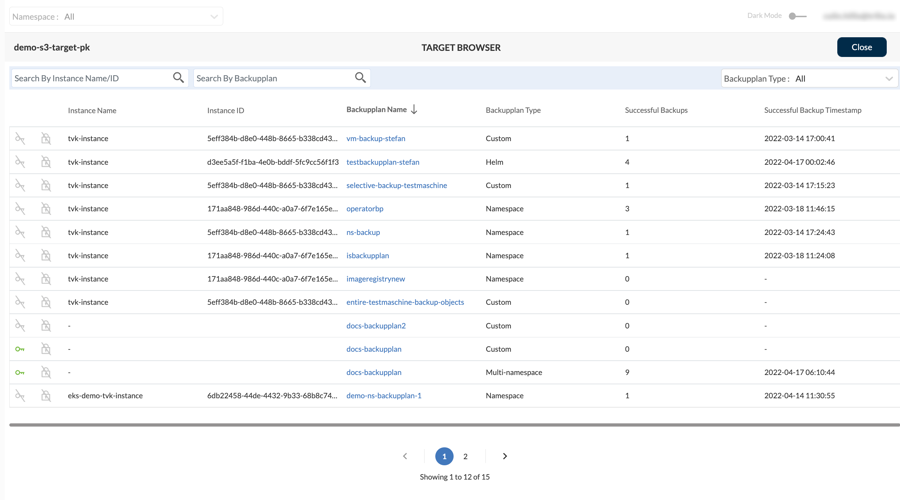Click the crossed-out lock icon for operatorbp row
Screen dimensions: 900x500
46,209
